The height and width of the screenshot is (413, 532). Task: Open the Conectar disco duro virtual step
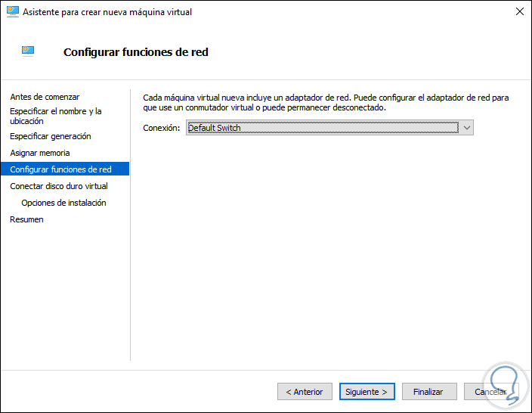pos(59,186)
